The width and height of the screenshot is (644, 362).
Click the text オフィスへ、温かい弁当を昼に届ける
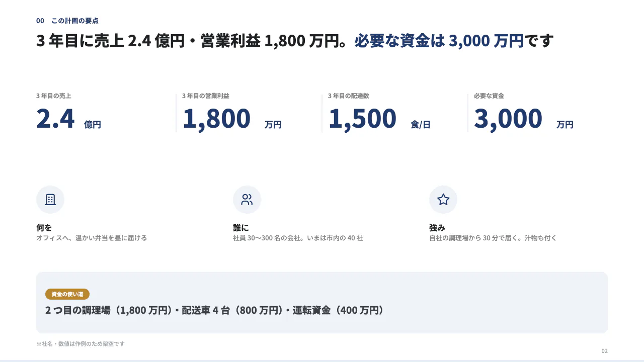[92, 238]
